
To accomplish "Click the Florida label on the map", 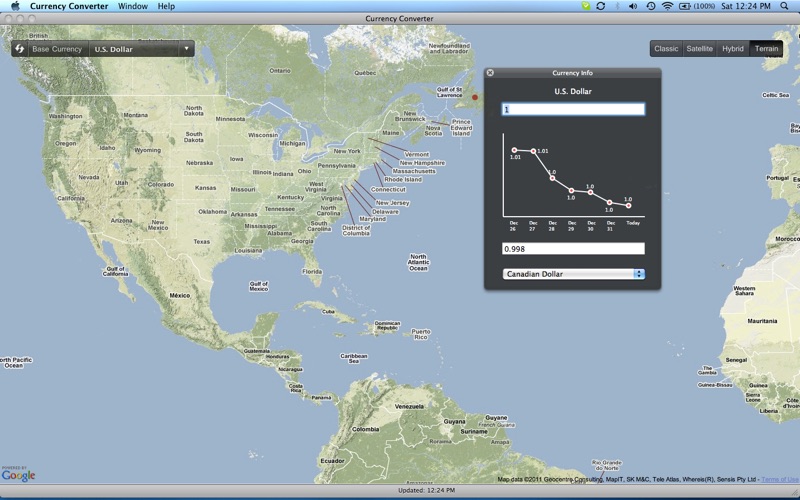I will pos(312,271).
